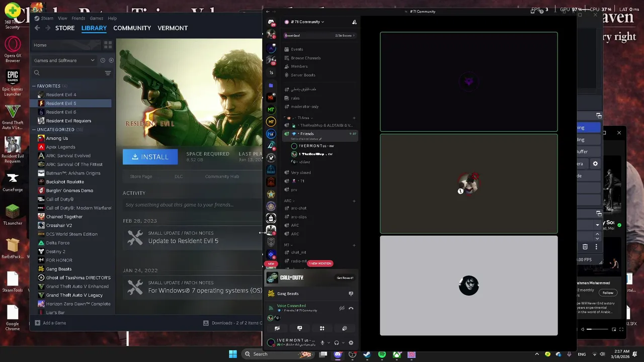The height and width of the screenshot is (362, 644).
Task: Switch to Steam COMMUNITY tab
Action: [x=132, y=28]
